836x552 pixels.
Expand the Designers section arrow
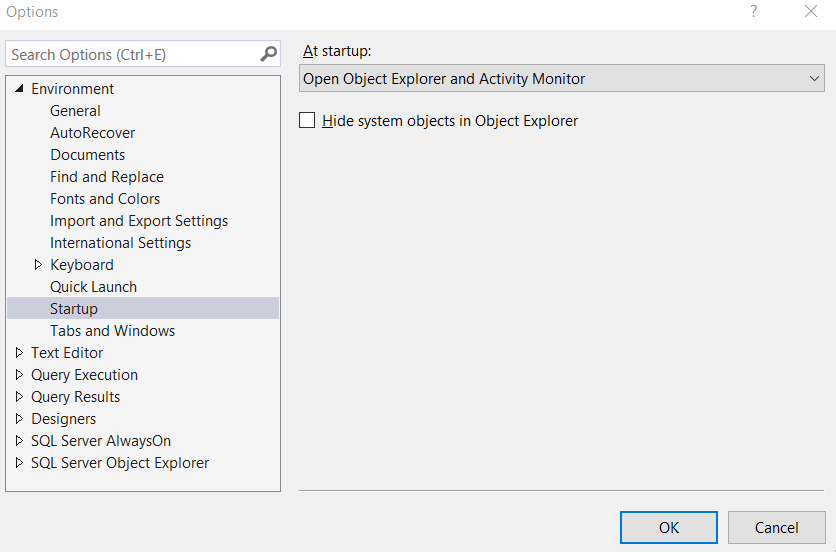click(19, 419)
